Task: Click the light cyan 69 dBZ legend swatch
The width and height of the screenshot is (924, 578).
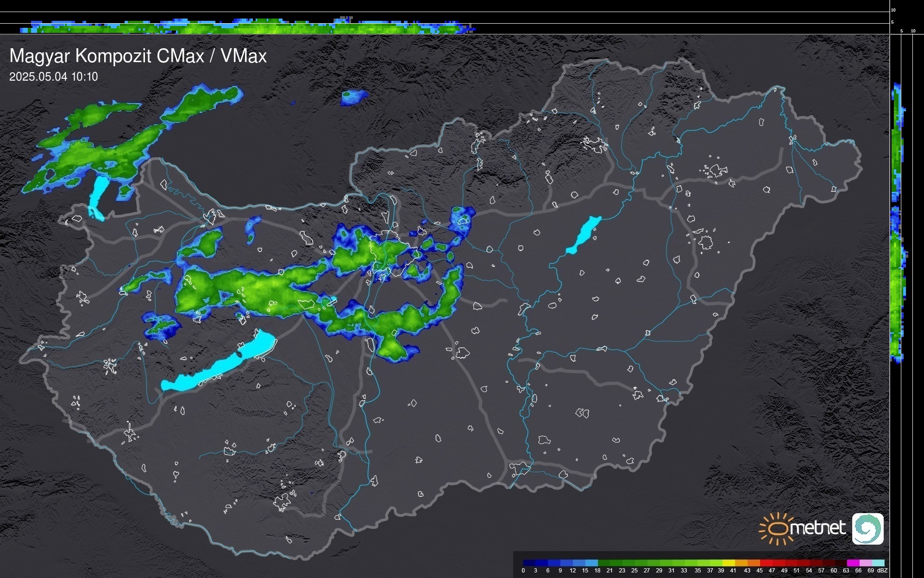Action: point(878,563)
